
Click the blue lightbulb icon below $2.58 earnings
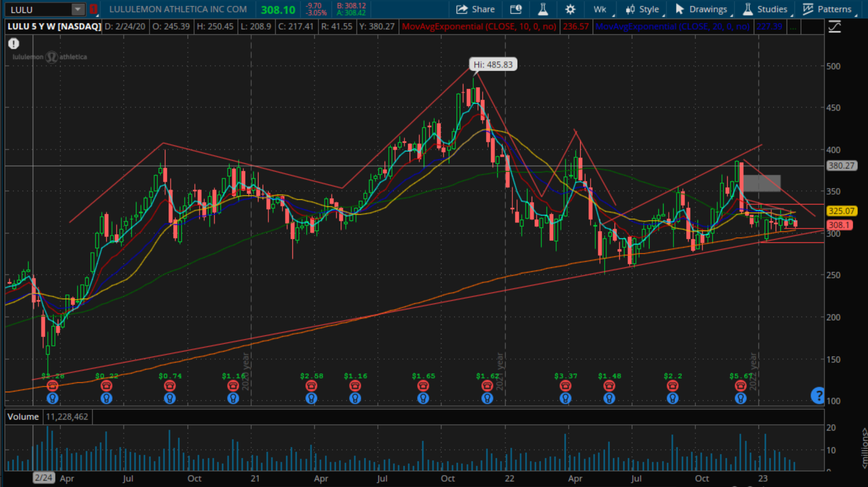click(311, 398)
